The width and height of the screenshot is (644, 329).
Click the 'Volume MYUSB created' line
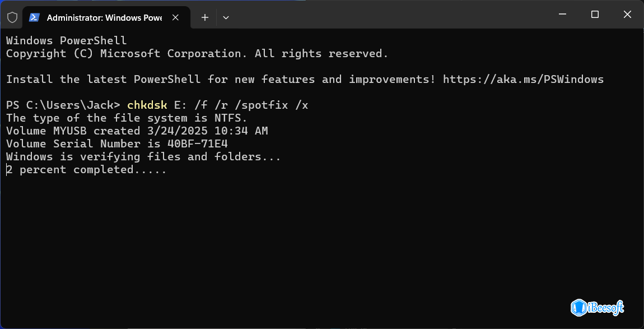click(137, 131)
